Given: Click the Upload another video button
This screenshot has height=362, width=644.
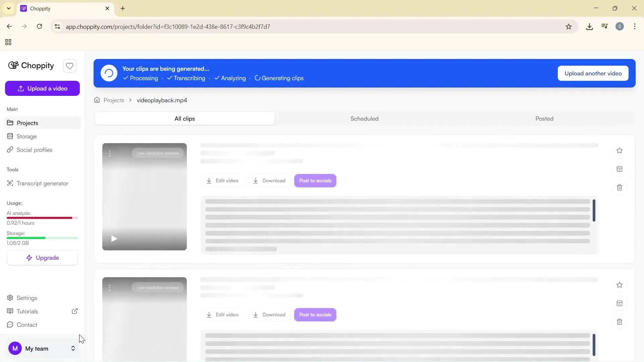Looking at the screenshot, I should click(592, 73).
